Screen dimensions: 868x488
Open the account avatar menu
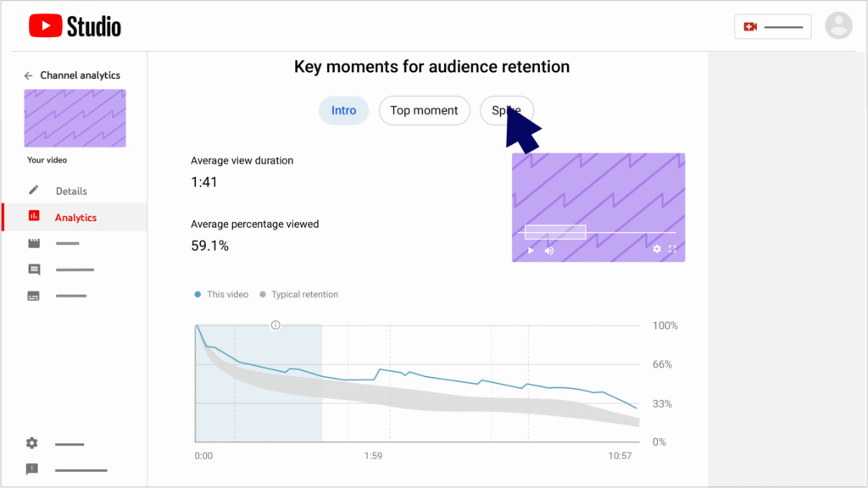click(x=838, y=25)
